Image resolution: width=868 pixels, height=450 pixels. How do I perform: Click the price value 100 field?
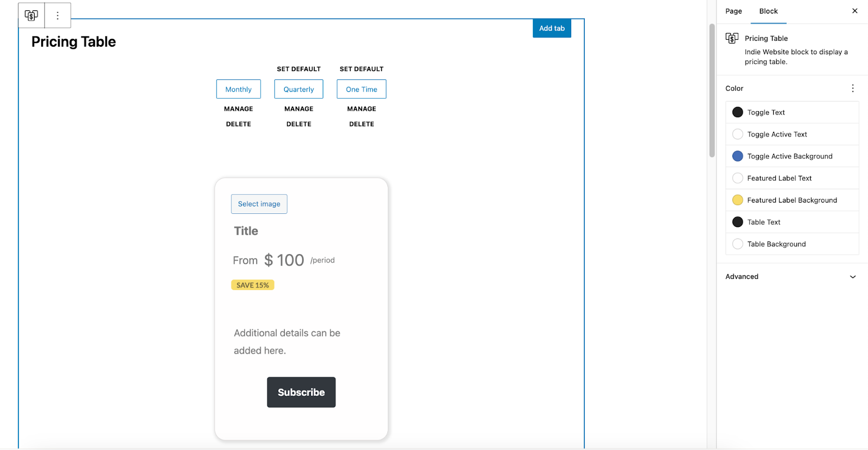point(290,261)
